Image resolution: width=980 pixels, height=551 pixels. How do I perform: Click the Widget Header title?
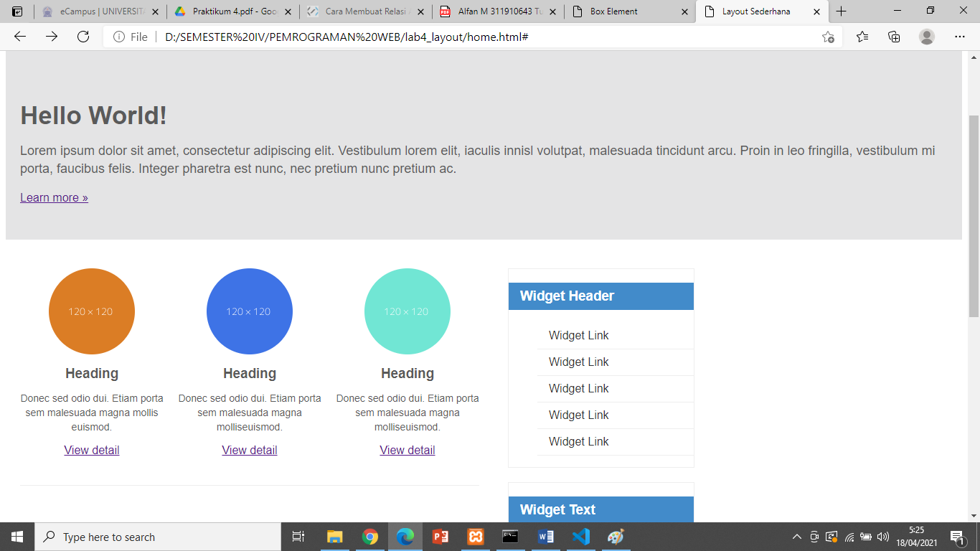567,296
